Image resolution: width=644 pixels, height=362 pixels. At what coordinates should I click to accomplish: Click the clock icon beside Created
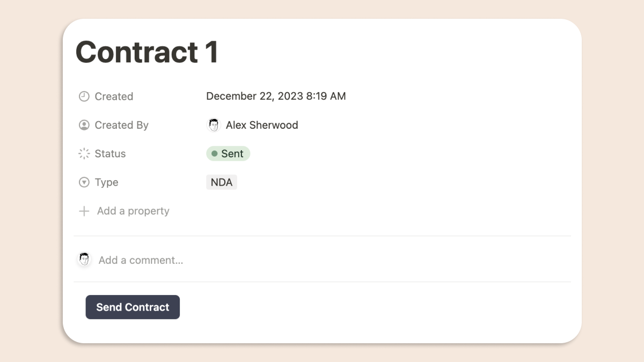84,97
